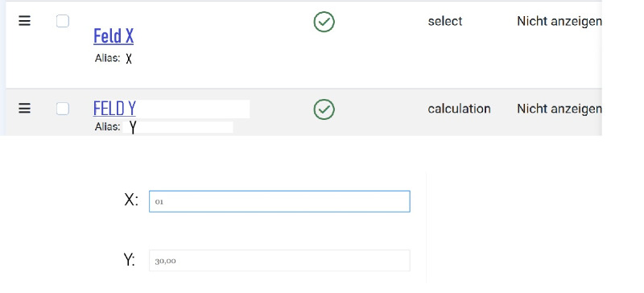Click 'Nicht anzeigen' in the FELD Y row
Screen dimensions: 644x293
(559, 109)
